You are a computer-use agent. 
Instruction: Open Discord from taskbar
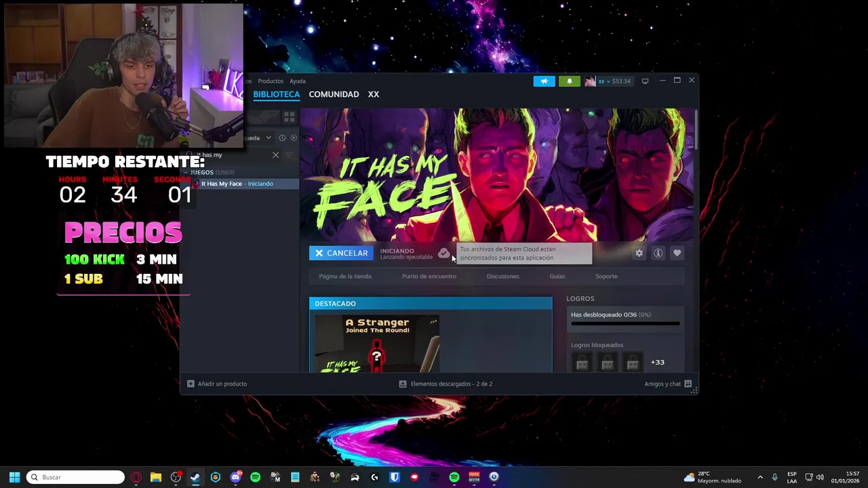235,477
